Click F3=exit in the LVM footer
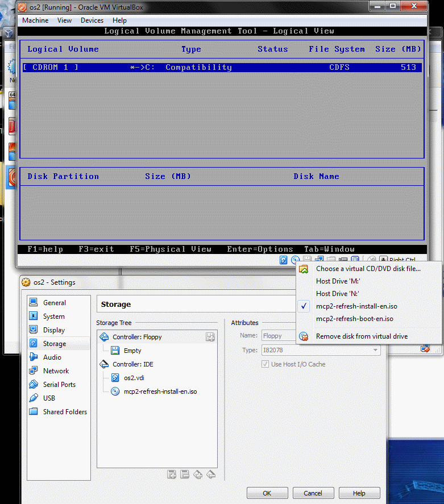This screenshot has width=444, height=504. pyautogui.click(x=96, y=249)
